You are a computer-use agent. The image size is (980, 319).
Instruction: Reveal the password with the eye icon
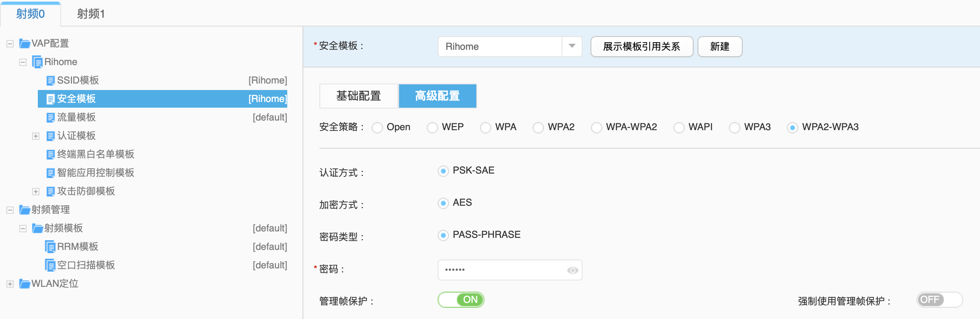[x=572, y=270]
